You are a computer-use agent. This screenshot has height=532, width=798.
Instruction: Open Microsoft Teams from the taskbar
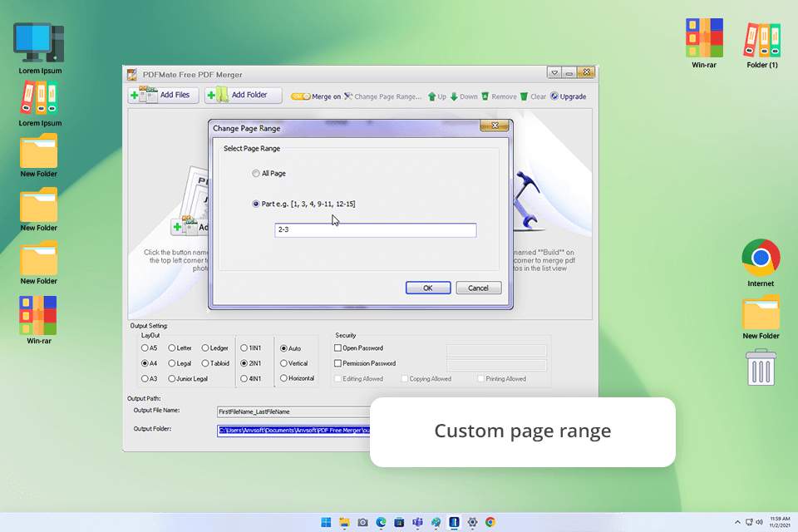tap(418, 522)
